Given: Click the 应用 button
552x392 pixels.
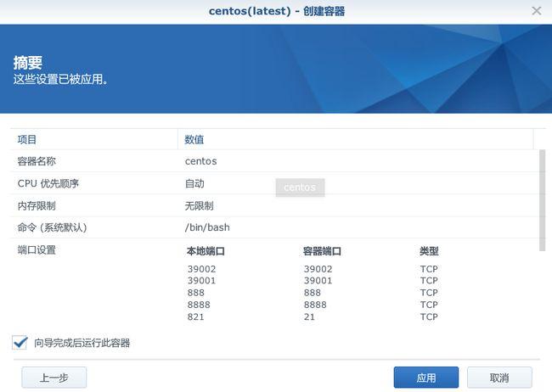Looking at the screenshot, I should 426,378.
